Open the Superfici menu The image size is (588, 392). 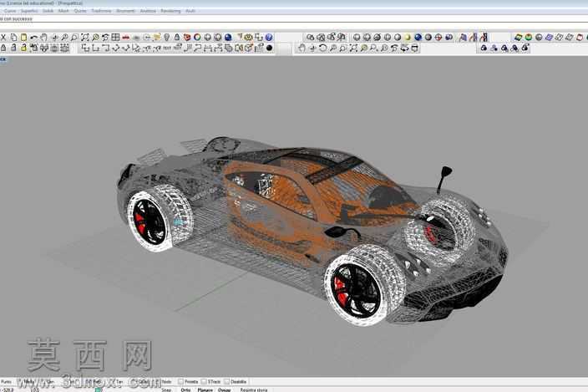click(x=29, y=11)
